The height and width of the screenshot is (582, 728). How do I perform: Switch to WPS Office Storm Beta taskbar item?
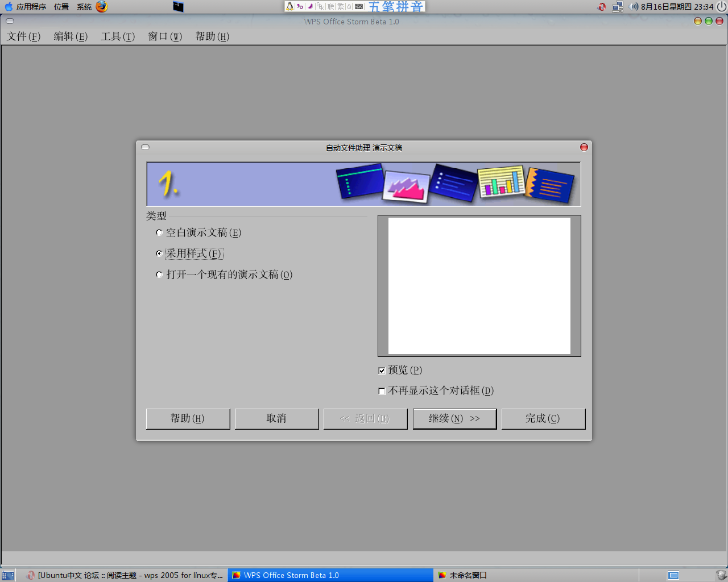[330, 575]
